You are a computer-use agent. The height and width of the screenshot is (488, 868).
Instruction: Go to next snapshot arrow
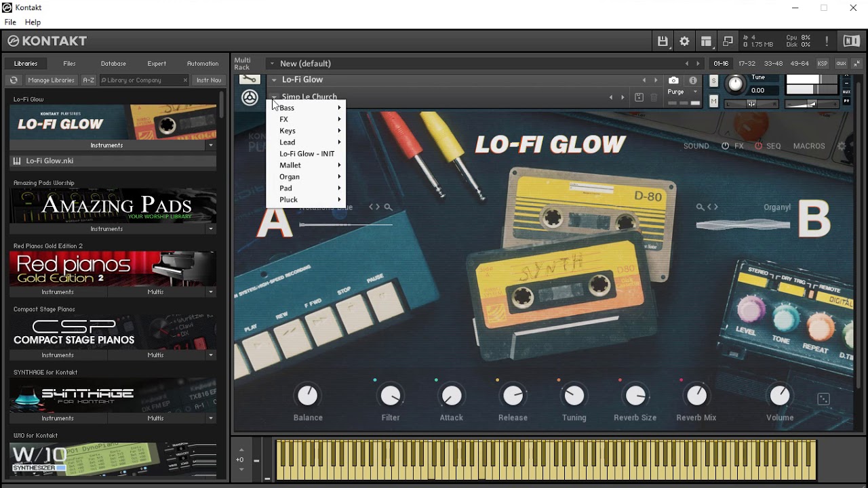tap(623, 98)
